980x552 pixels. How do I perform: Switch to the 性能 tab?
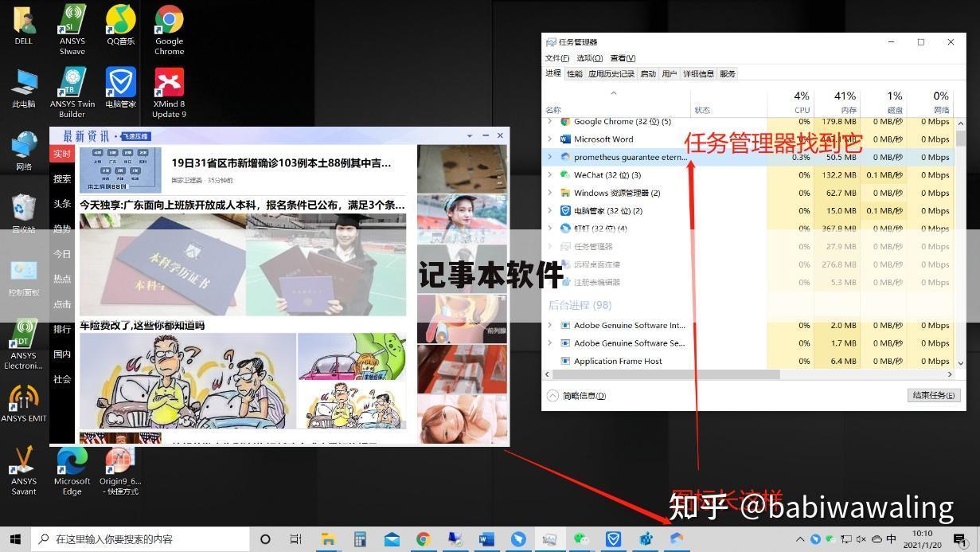[575, 74]
